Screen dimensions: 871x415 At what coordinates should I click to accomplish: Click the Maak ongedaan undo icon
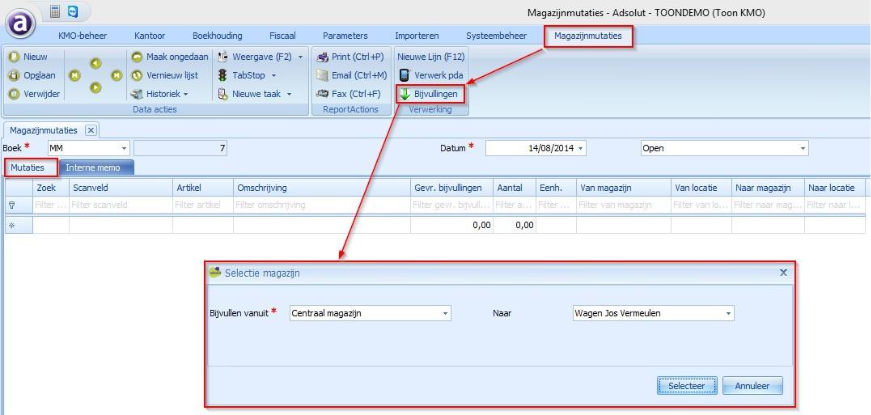(x=137, y=57)
